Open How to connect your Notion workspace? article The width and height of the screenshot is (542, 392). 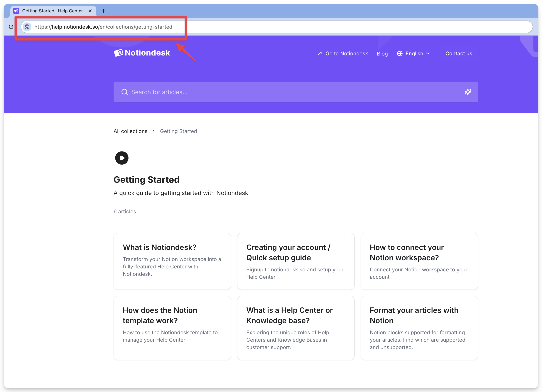click(x=419, y=262)
